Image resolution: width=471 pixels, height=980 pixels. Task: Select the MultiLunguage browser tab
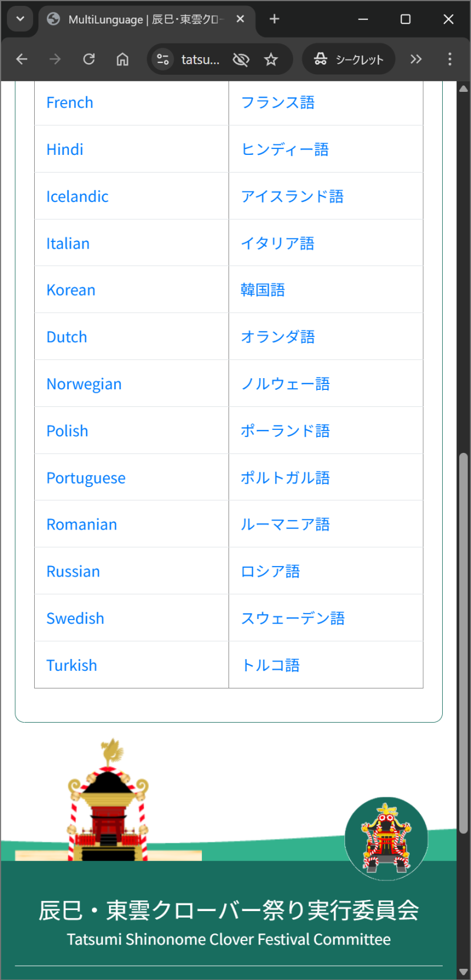tap(141, 19)
